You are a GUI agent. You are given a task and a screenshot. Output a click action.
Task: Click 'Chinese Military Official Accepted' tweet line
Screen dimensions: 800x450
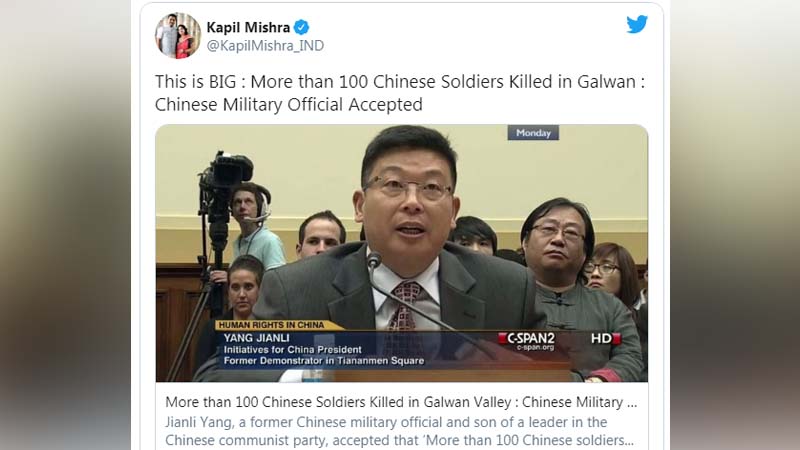(x=289, y=105)
